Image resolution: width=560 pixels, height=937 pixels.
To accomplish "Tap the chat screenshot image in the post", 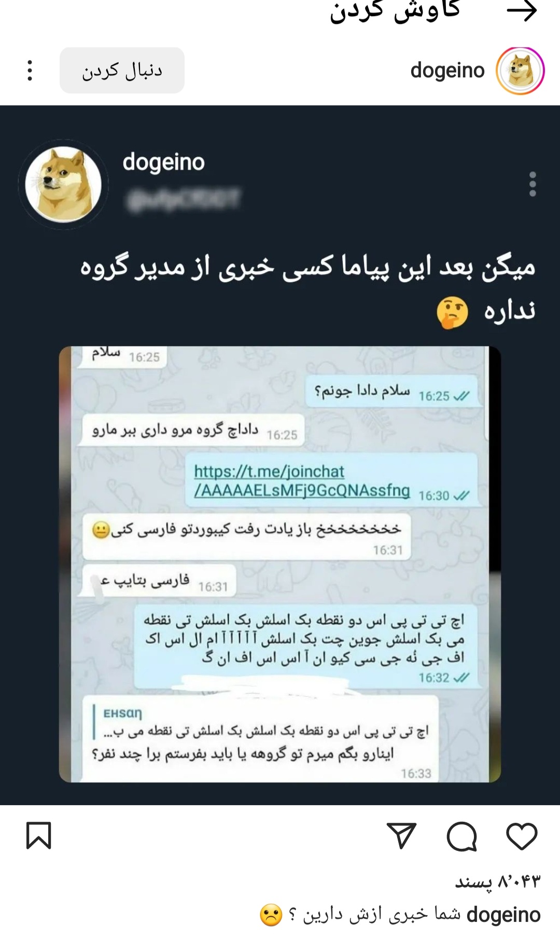I will (280, 564).
